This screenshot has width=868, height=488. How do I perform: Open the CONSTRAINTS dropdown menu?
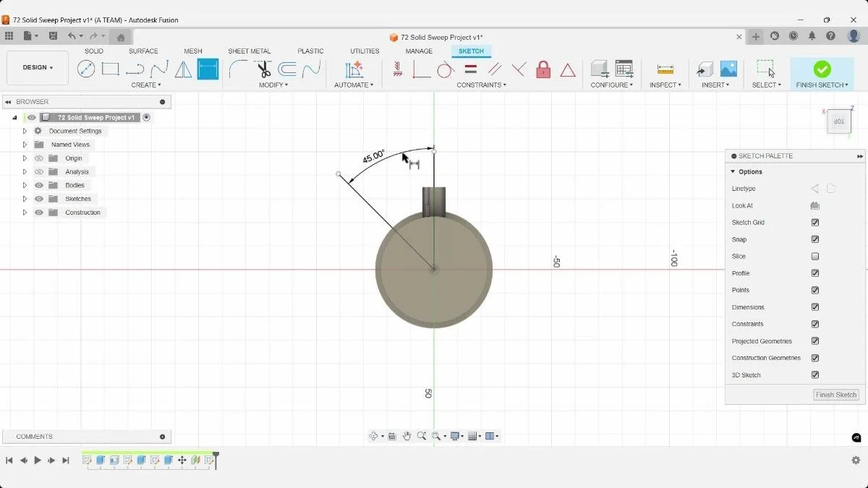click(x=481, y=85)
